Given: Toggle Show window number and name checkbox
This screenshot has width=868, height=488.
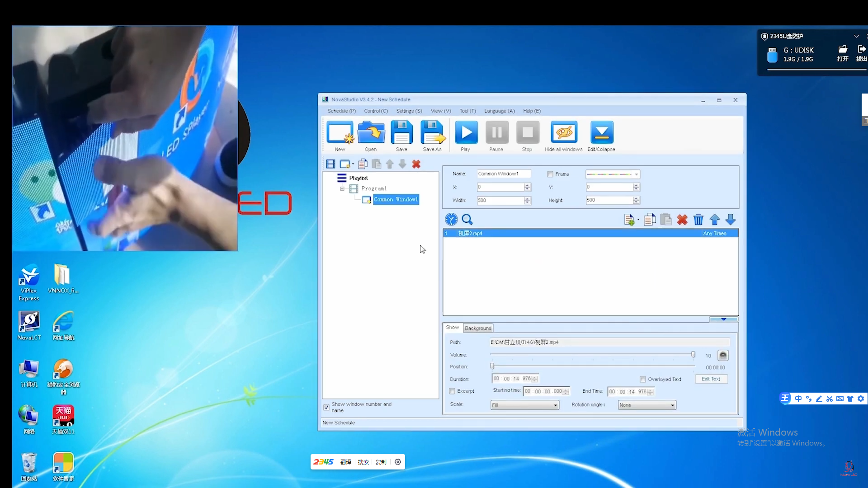Looking at the screenshot, I should (326, 408).
